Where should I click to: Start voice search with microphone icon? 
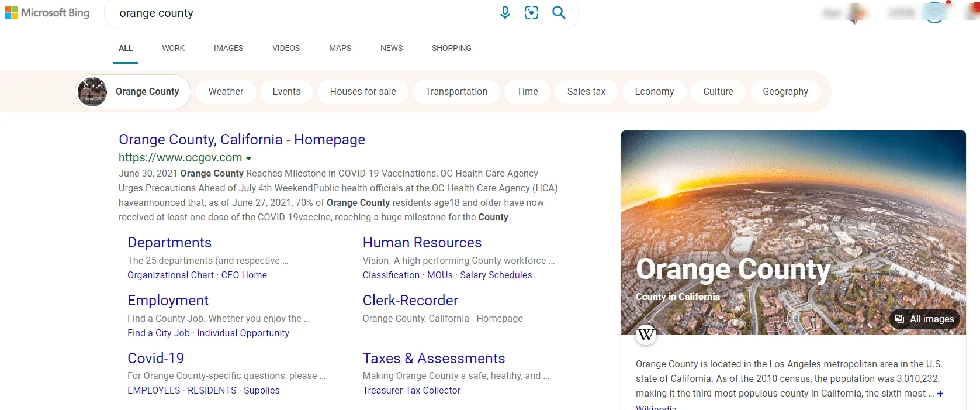pyautogui.click(x=505, y=13)
